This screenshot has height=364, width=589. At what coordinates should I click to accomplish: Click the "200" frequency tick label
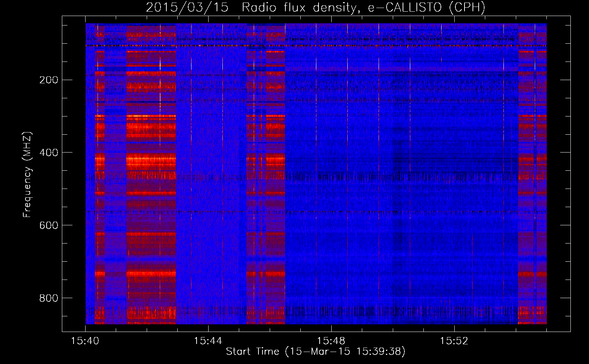pyautogui.click(x=49, y=80)
